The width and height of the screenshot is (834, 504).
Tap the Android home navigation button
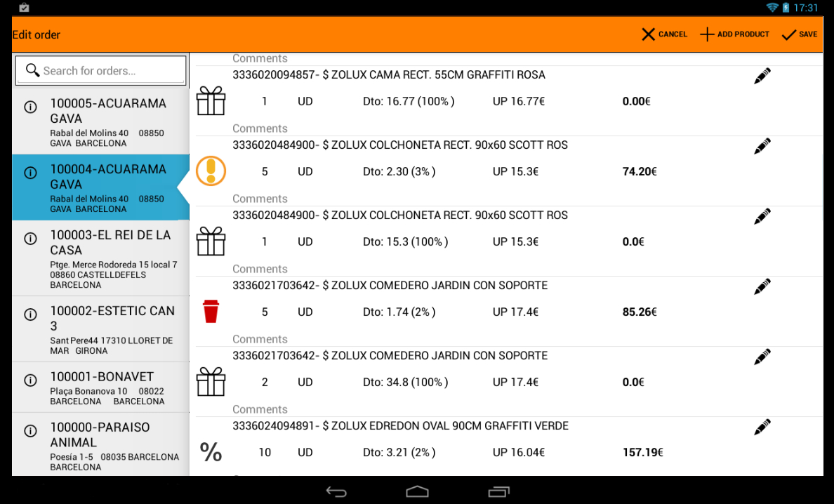click(417, 492)
